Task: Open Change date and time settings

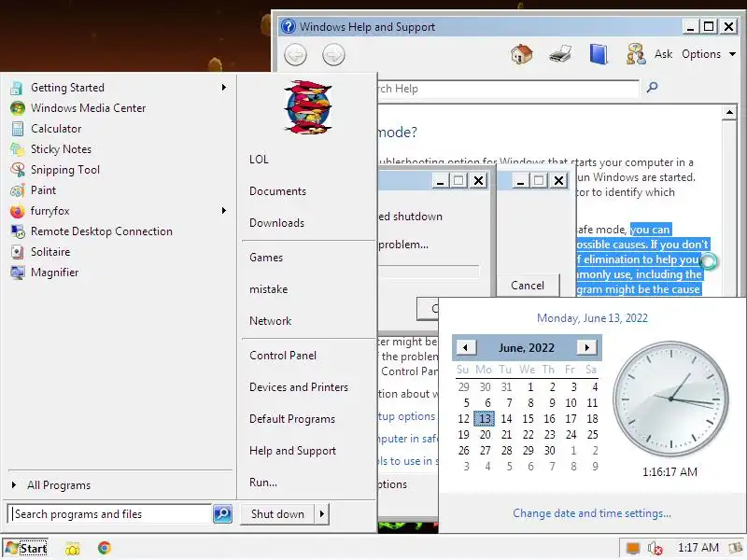Action: point(592,513)
